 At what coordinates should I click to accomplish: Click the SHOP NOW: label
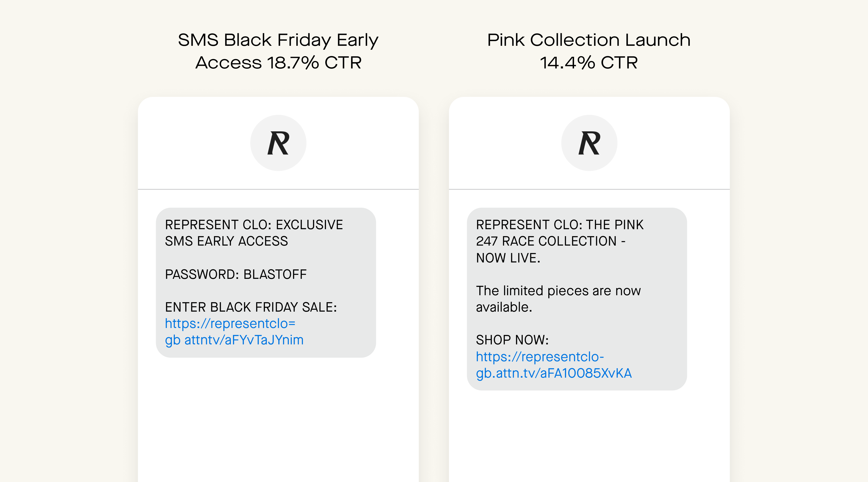(x=512, y=340)
